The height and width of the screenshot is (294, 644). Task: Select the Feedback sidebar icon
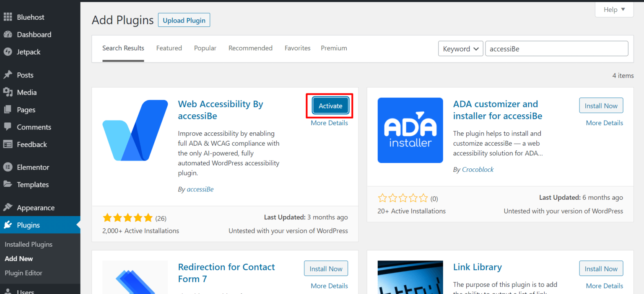(8, 144)
